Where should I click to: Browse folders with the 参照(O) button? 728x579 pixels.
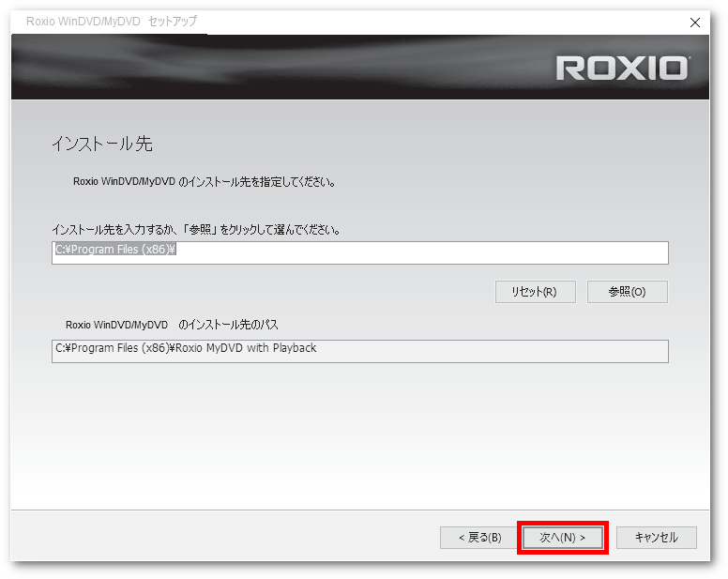[628, 292]
